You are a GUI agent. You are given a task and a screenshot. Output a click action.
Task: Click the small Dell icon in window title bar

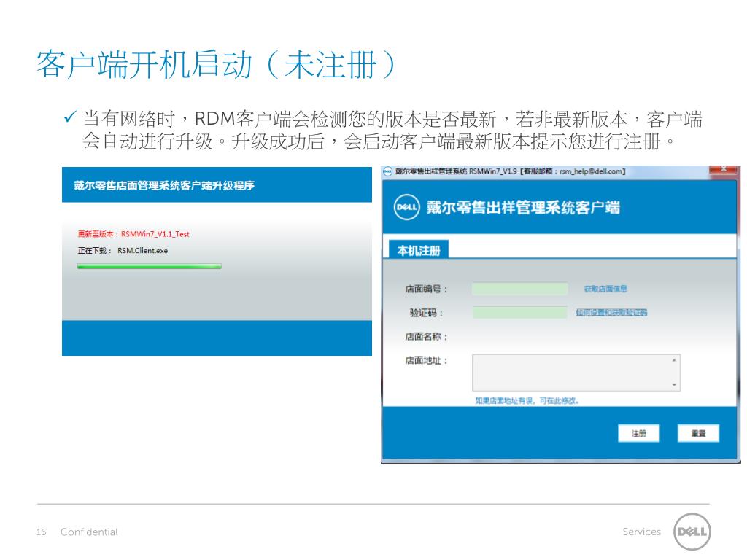tap(388, 171)
